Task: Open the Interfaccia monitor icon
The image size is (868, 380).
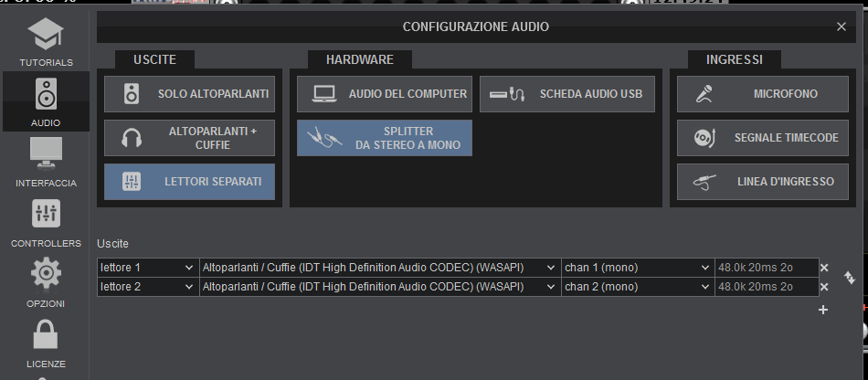Action: point(46,162)
